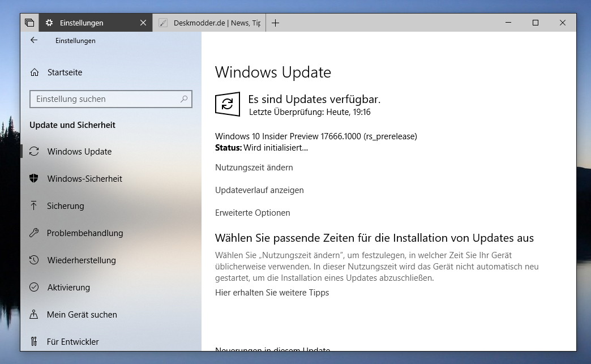Image resolution: width=591 pixels, height=364 pixels.
Task: Select the Einstellungen tab
Action: [96, 23]
